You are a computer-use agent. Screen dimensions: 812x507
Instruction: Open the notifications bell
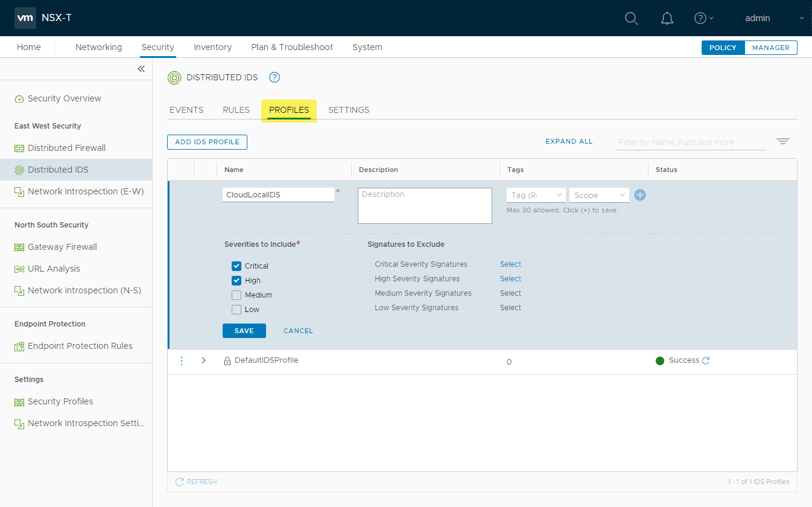pyautogui.click(x=667, y=19)
